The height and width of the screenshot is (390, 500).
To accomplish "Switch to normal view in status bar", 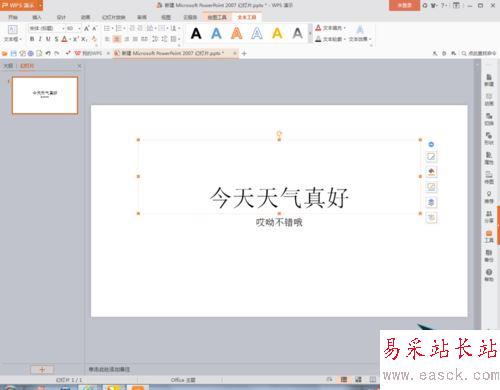I will (344, 380).
